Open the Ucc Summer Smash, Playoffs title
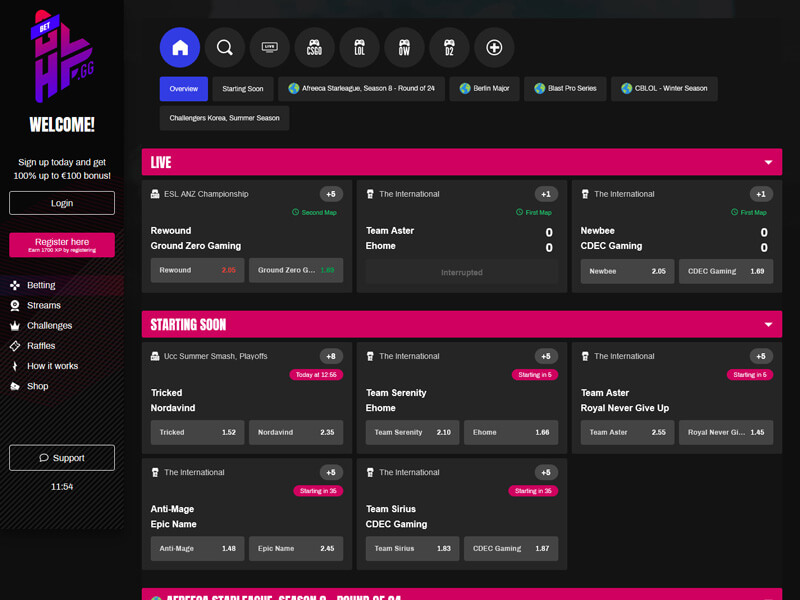 (215, 356)
